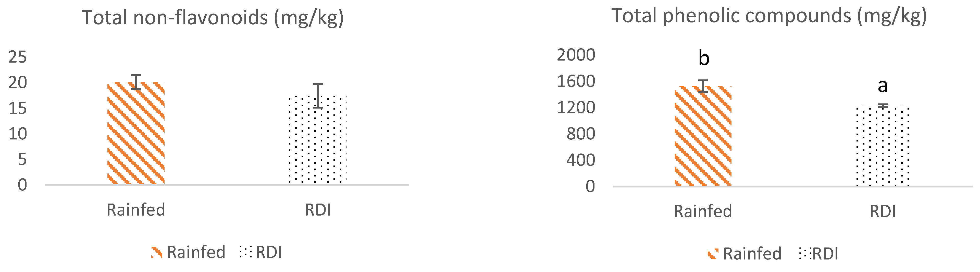Click the RDI error bar in non-flavonoids chart
Image resolution: width=980 pixels, height=272 pixels.
coord(318,96)
